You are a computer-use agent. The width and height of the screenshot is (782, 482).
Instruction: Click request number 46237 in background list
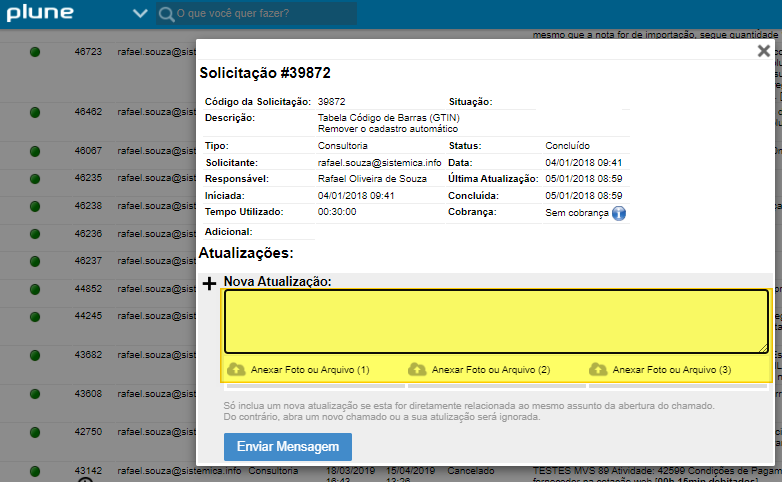[x=88, y=260]
